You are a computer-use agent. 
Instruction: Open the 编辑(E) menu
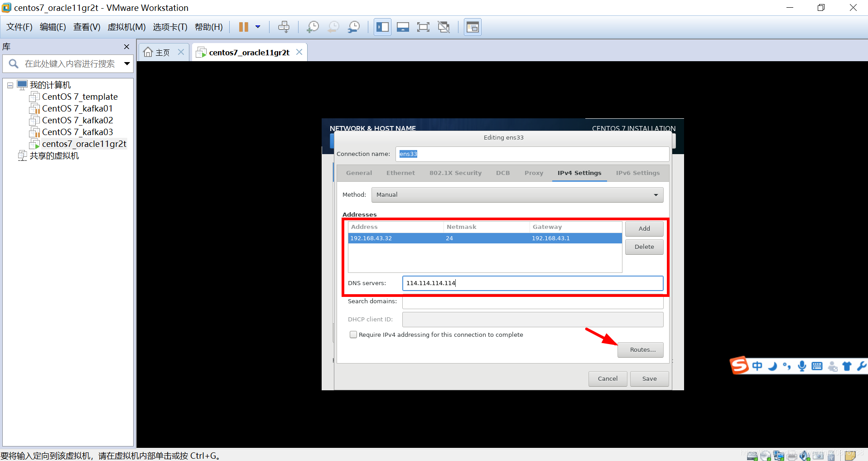pyautogui.click(x=53, y=27)
